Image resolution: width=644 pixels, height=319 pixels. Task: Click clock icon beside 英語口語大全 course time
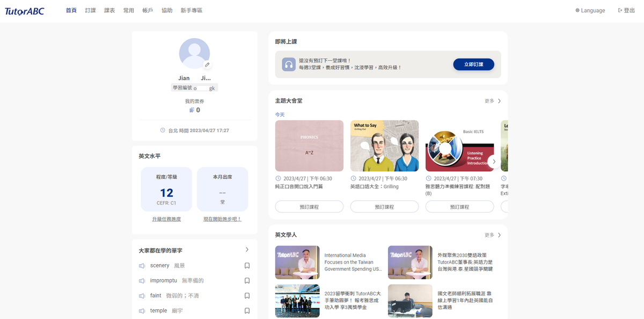pyautogui.click(x=353, y=178)
